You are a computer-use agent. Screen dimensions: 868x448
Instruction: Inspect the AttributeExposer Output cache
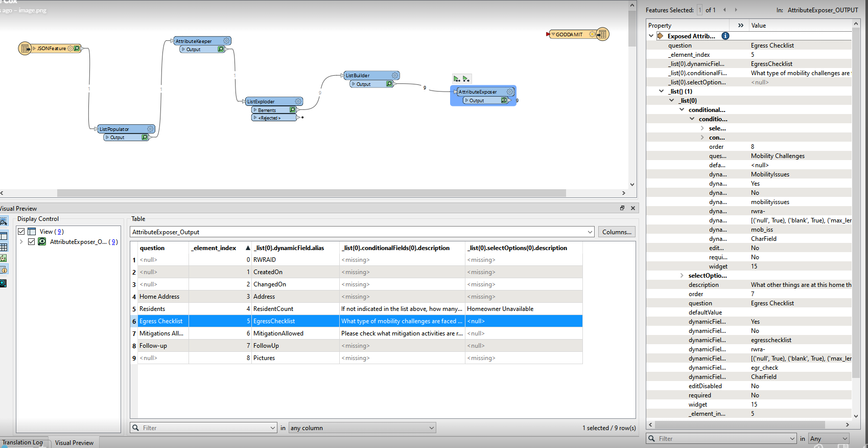tap(504, 100)
